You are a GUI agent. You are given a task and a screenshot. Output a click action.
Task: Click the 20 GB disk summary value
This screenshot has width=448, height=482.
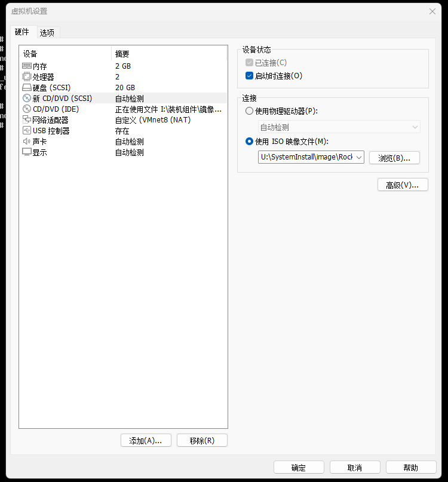(x=125, y=88)
